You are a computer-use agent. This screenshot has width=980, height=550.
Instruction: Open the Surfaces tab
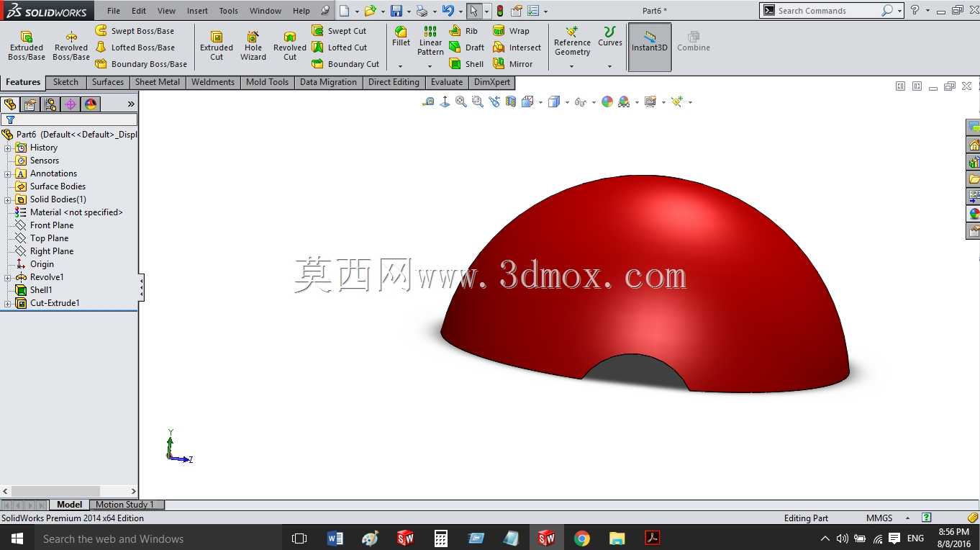point(108,82)
